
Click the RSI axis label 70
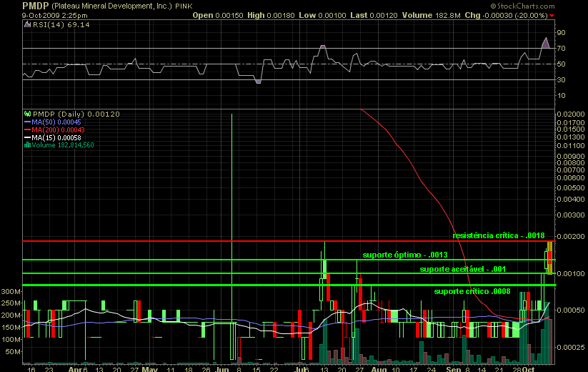point(561,49)
